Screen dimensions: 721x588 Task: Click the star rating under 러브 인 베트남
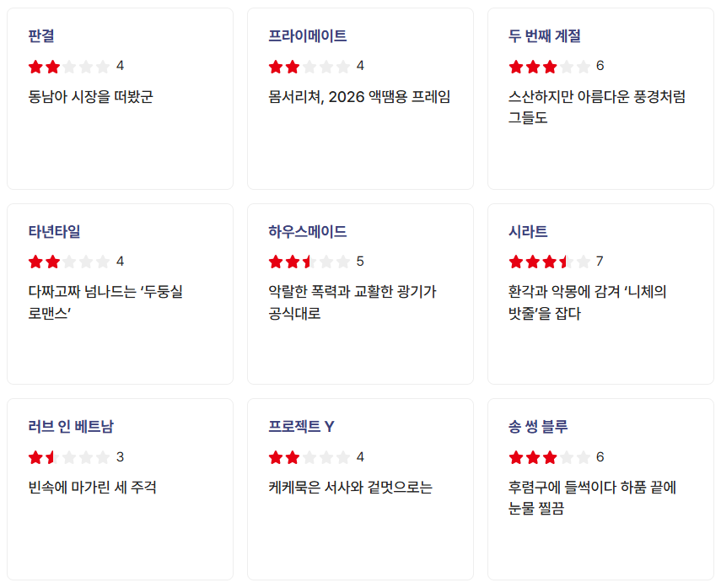tap(69, 457)
